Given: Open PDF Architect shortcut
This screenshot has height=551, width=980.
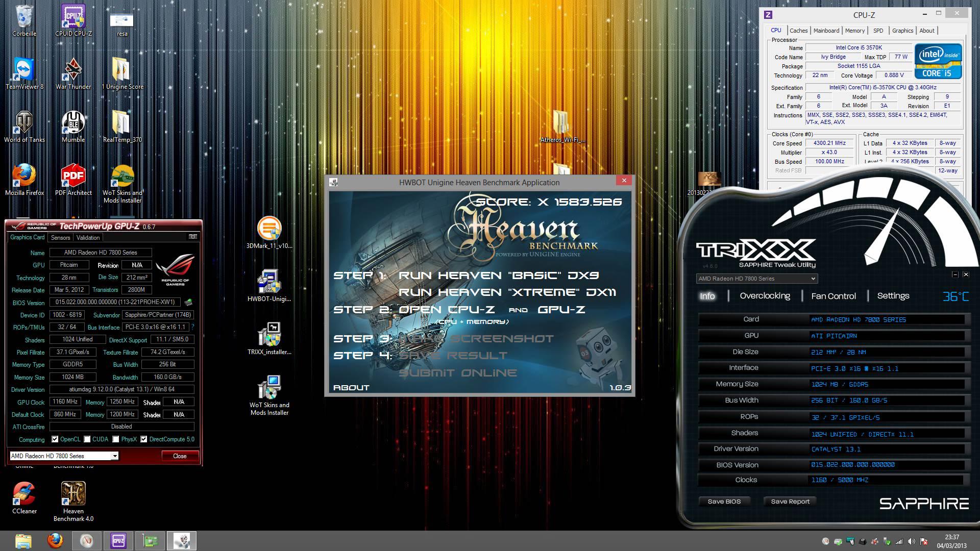Looking at the screenshot, I should 73,180.
